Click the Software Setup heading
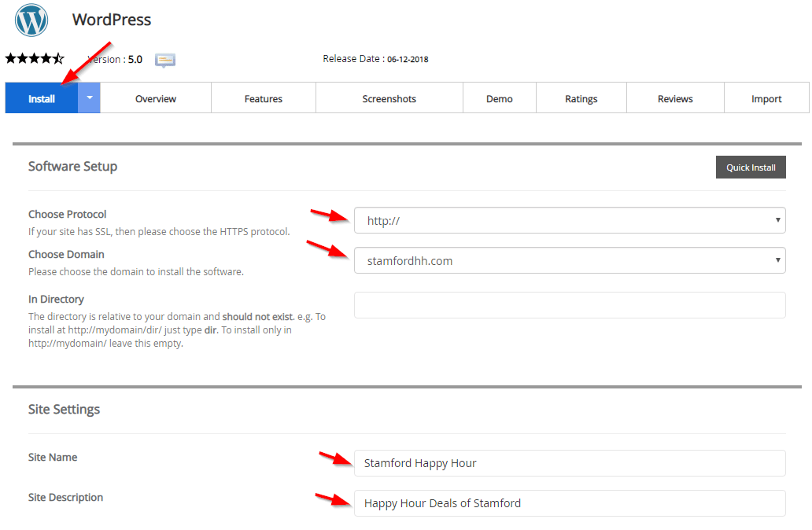812x530 pixels. [x=72, y=166]
